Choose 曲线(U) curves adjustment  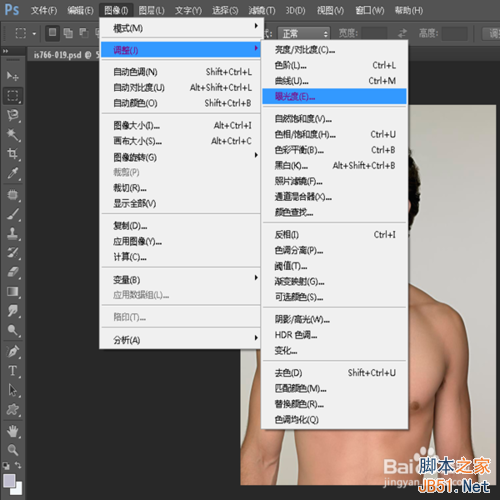[x=334, y=81]
